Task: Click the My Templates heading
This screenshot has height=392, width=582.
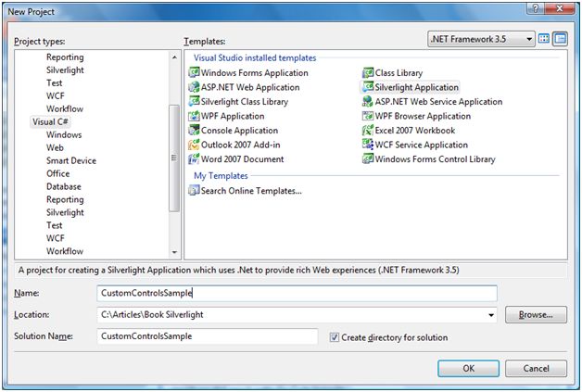Action: coord(221,175)
